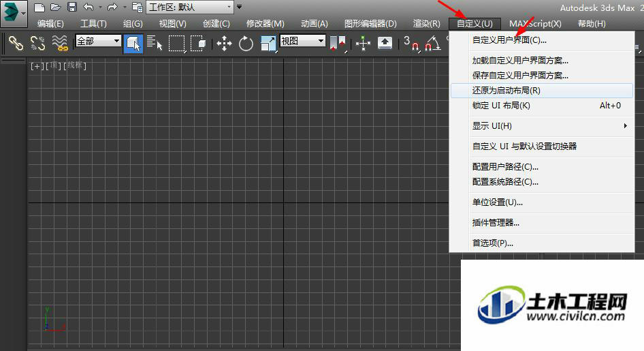The width and height of the screenshot is (644, 351).
Task: Click the [顶] viewport view label
Action: click(53, 65)
